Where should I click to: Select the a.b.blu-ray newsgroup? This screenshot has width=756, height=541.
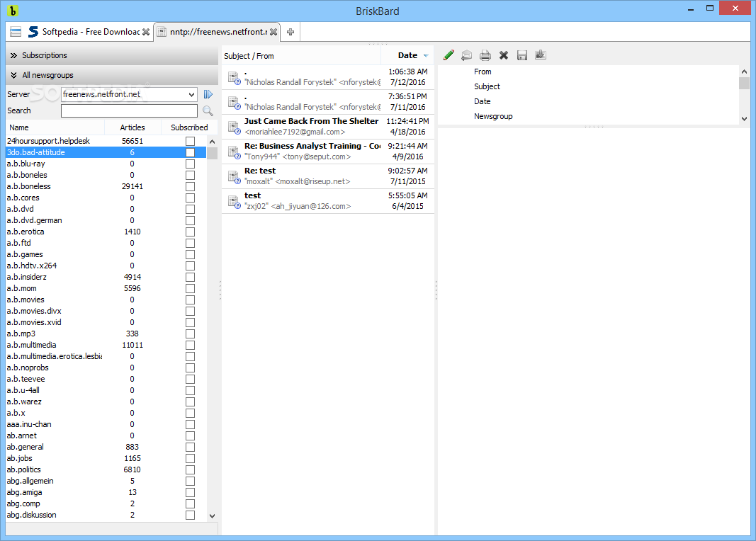pyautogui.click(x=106, y=164)
